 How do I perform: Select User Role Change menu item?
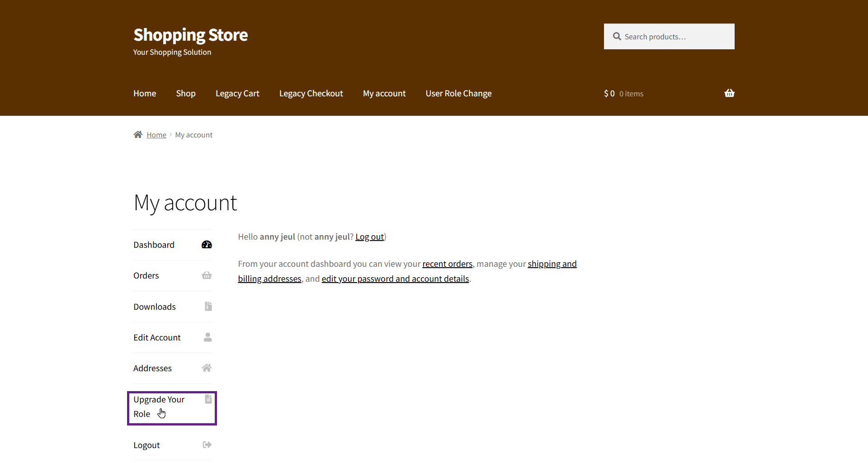coord(458,94)
